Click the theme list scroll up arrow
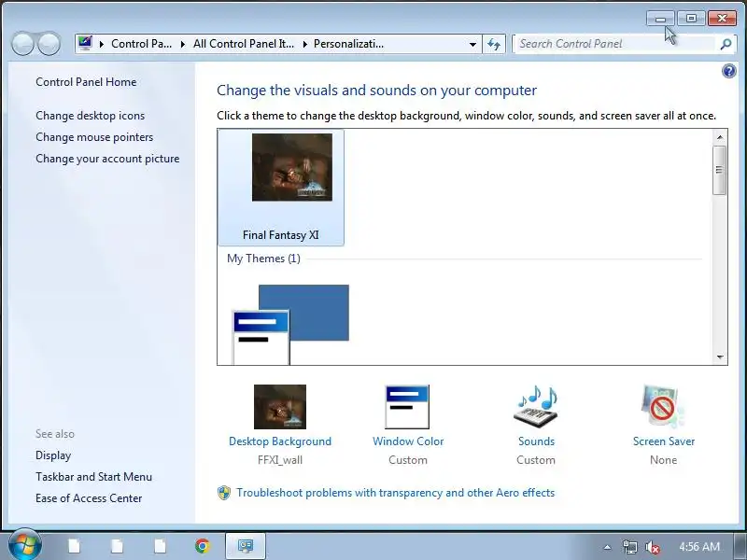 720,137
